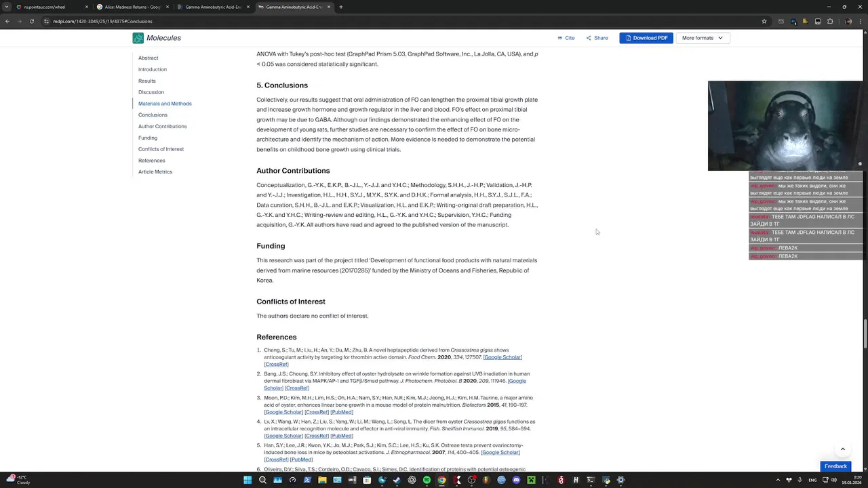Open PubMed link for reference 3

coord(342,412)
